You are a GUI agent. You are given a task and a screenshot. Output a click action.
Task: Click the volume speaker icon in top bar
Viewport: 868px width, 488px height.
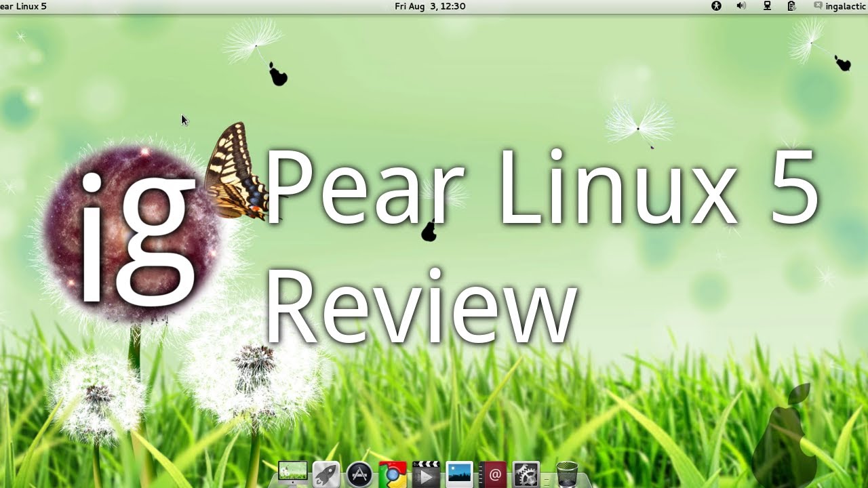point(741,6)
